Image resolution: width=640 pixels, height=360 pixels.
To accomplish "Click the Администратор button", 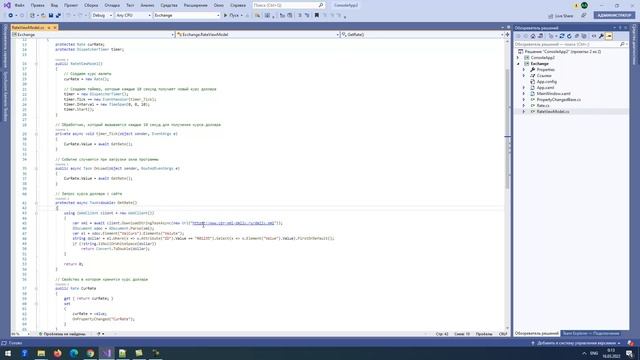I will [x=614, y=15].
